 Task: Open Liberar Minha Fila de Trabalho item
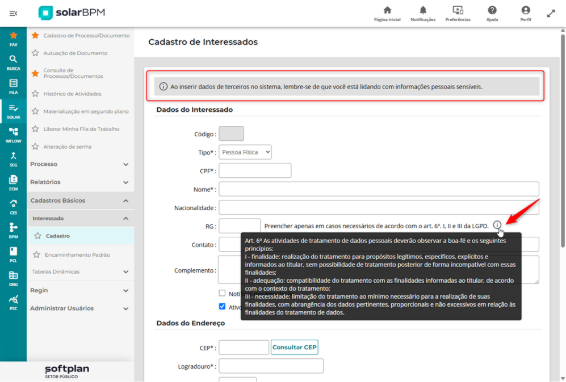(x=81, y=129)
